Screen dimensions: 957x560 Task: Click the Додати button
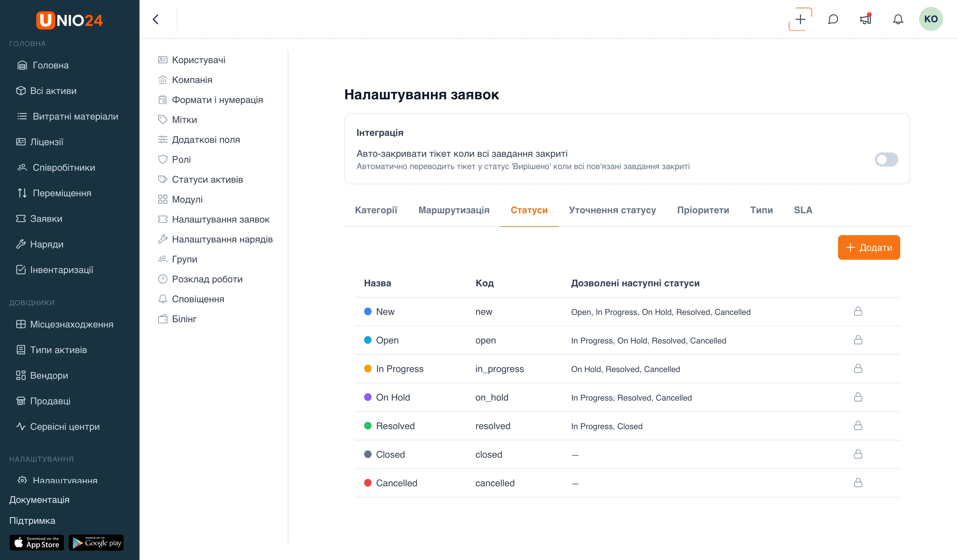[x=869, y=247]
